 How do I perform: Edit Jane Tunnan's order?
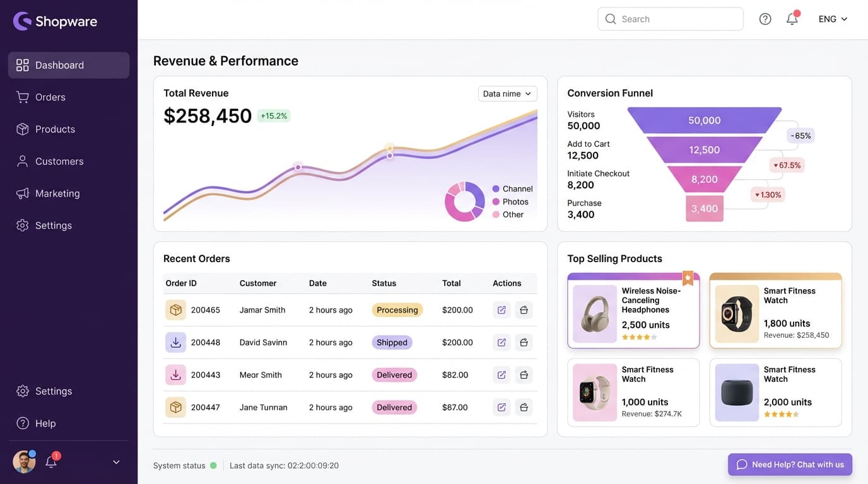[501, 407]
